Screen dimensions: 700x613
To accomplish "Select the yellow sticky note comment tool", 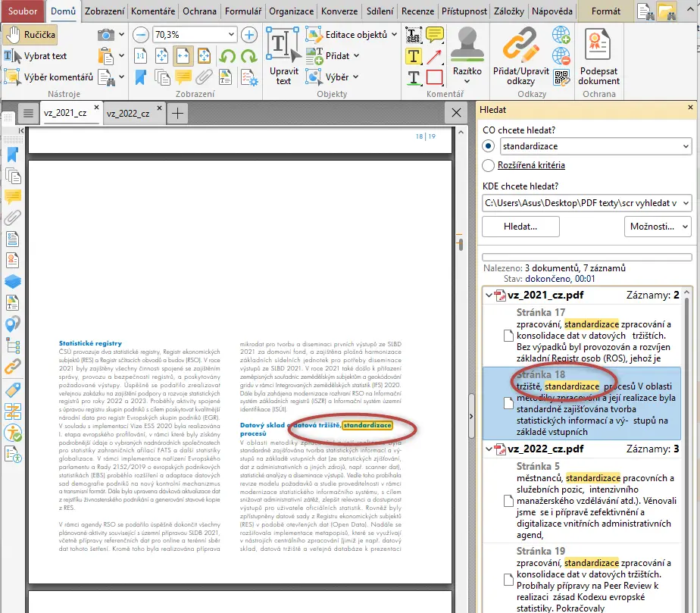I will 435,34.
